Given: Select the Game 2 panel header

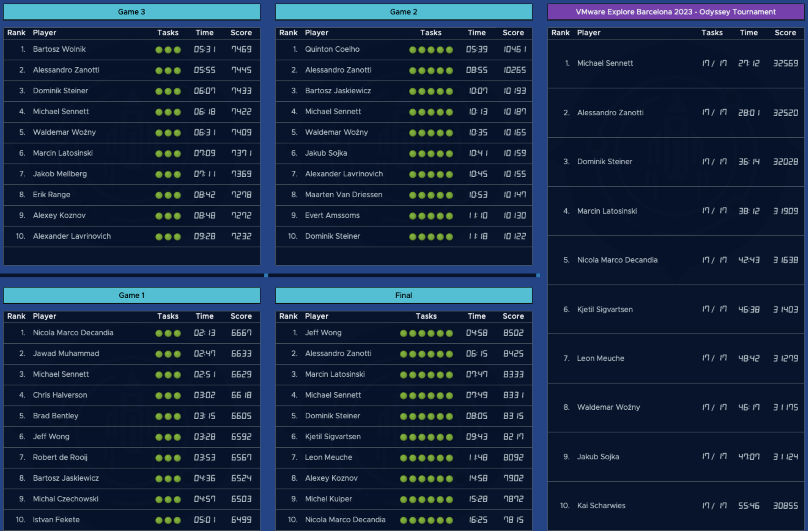Looking at the screenshot, I should tap(403, 12).
